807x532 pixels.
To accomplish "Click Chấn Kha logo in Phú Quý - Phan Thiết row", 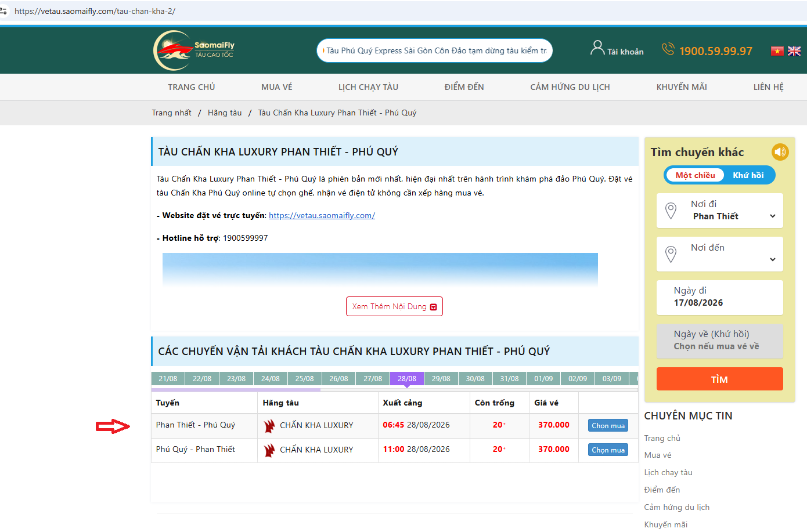I will [269, 450].
